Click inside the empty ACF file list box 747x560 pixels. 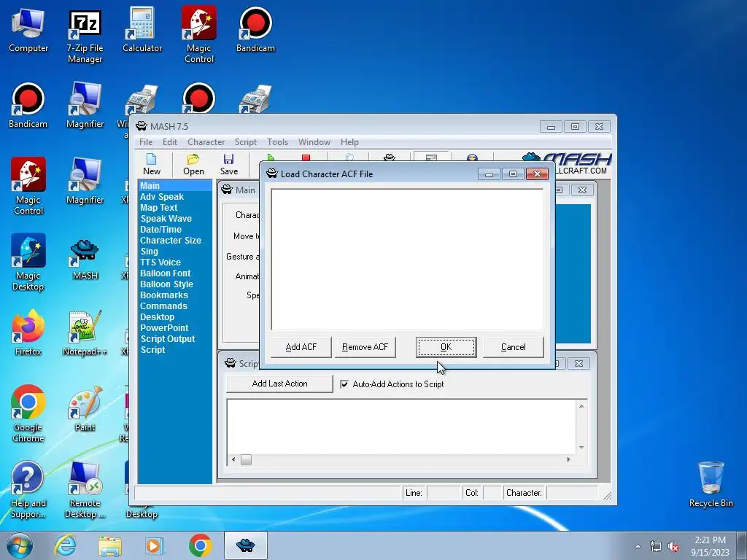pos(407,259)
